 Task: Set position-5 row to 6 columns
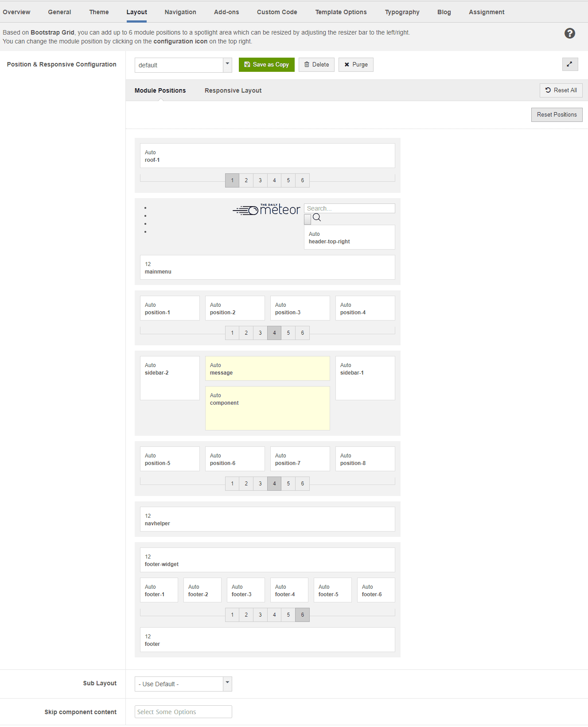coord(303,484)
